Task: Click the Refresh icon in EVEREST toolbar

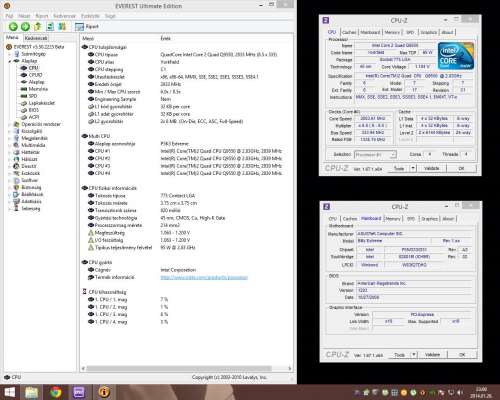Action: [x=50, y=27]
